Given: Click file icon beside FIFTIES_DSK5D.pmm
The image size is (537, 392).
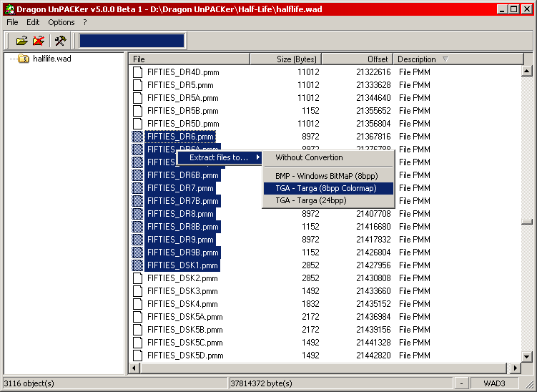Looking at the screenshot, I should click(137, 356).
